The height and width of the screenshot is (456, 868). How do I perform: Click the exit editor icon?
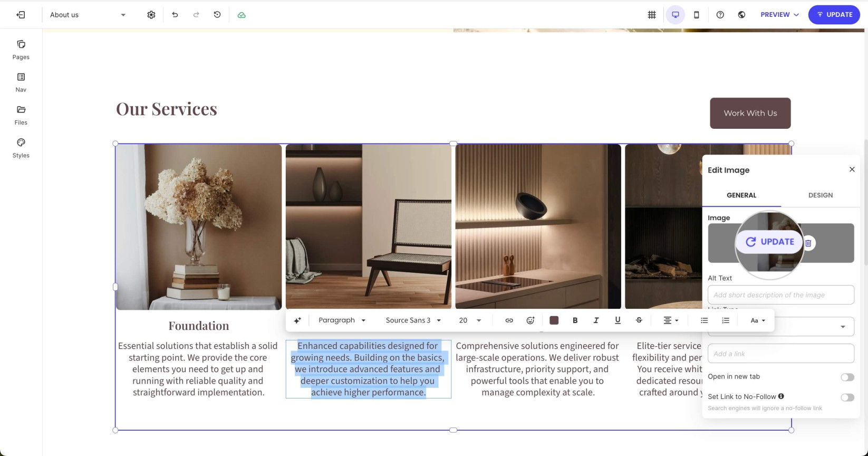[21, 15]
